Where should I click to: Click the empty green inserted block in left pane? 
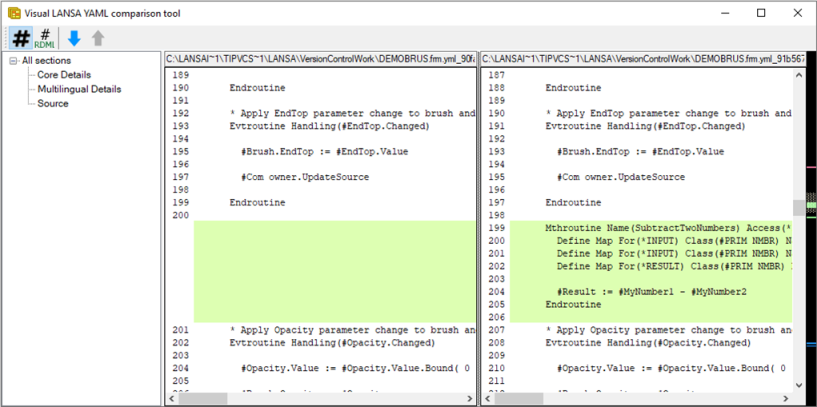[x=335, y=272]
